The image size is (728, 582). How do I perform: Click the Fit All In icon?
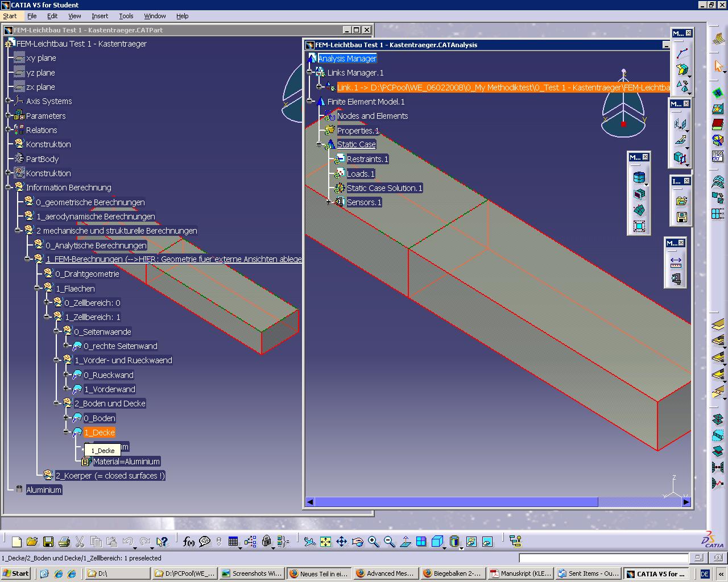[325, 542]
